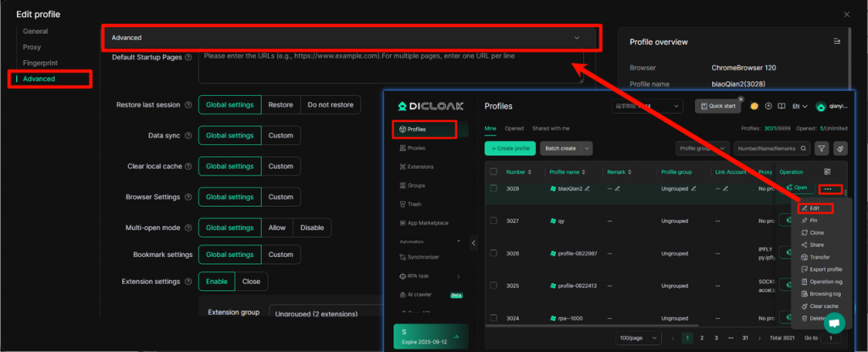Choose Custom for Data sync
The image size is (868, 352).
[281, 135]
